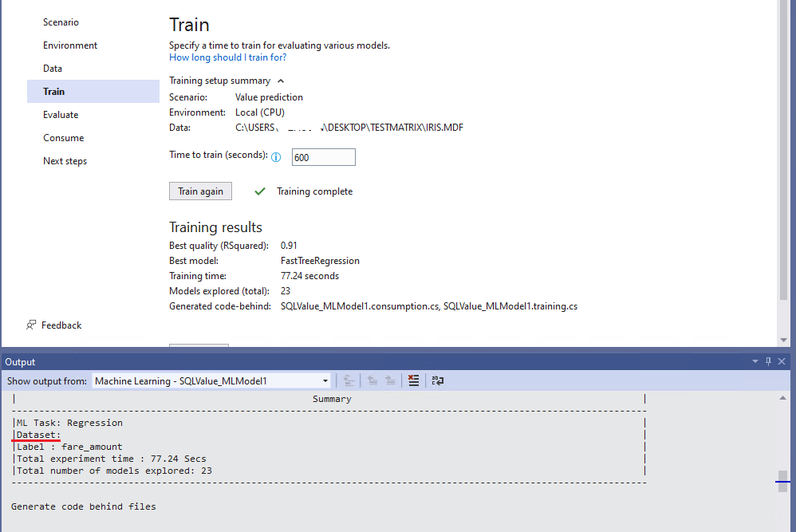Go to previous message in Output
This screenshot has width=796, height=532.
[x=372, y=380]
